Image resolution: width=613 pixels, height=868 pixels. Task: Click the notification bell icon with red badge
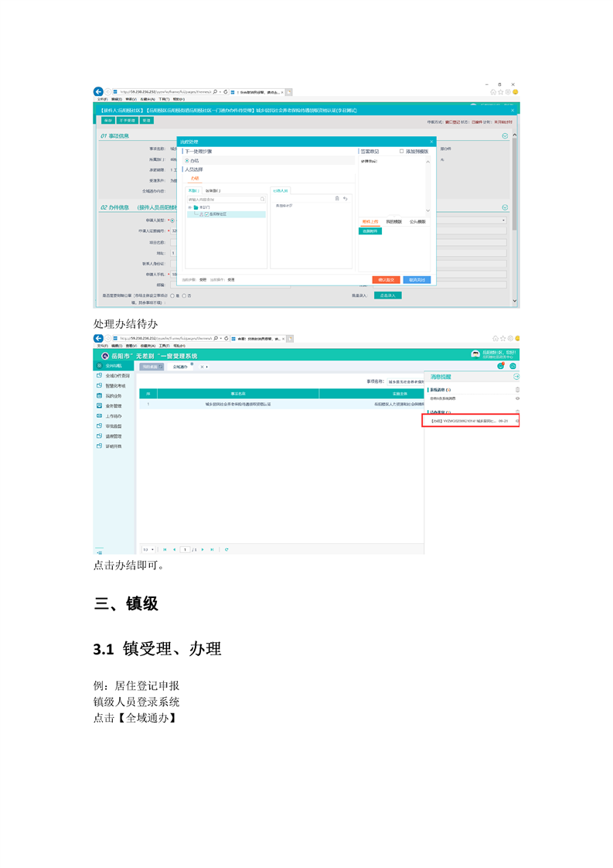point(501,365)
